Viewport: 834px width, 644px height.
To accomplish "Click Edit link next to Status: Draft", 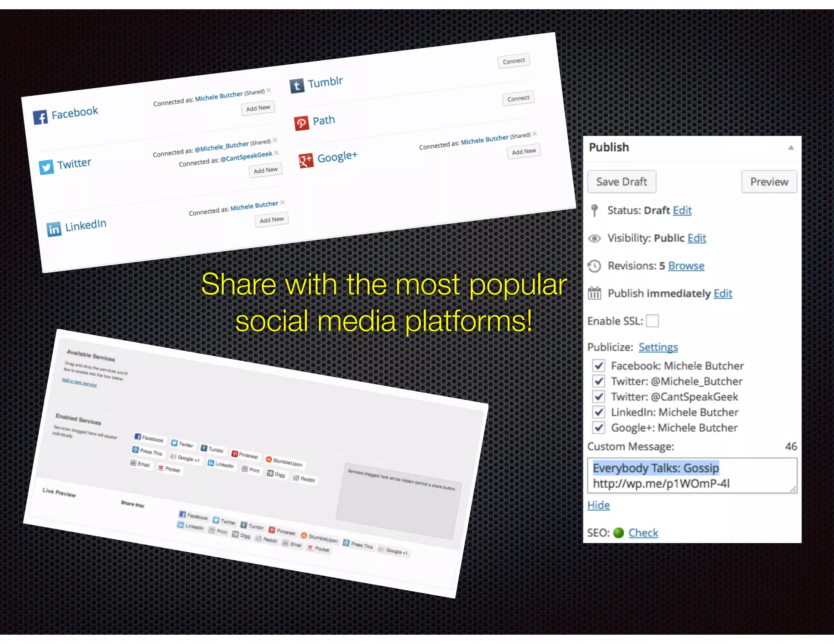I will click(x=682, y=210).
